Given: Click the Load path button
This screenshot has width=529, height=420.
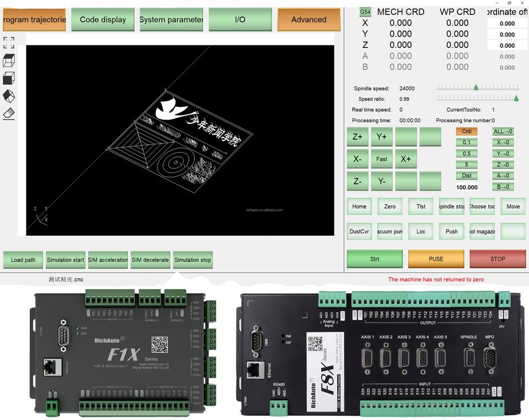Looking at the screenshot, I should click(x=23, y=260).
